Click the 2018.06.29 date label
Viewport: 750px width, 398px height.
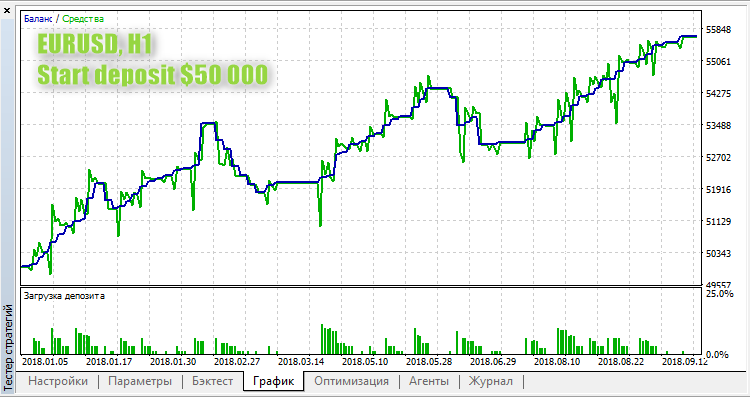pyautogui.click(x=493, y=361)
